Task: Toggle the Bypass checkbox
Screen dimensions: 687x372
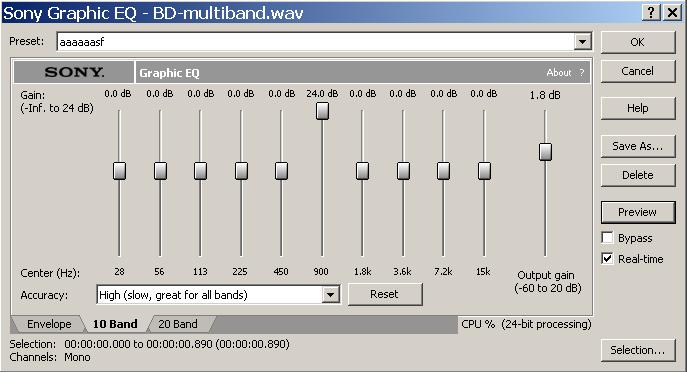Action: tap(607, 237)
